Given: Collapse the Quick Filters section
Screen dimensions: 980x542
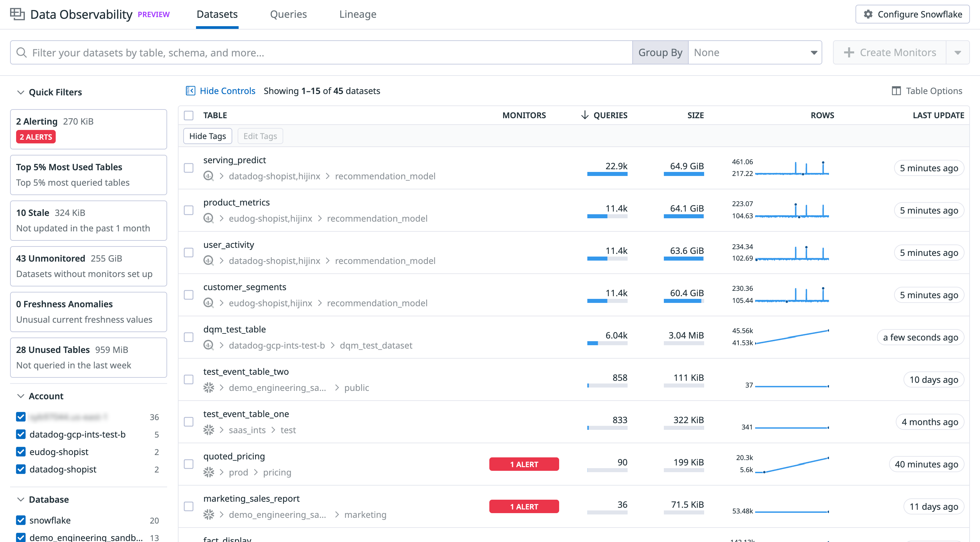Looking at the screenshot, I should (x=21, y=92).
